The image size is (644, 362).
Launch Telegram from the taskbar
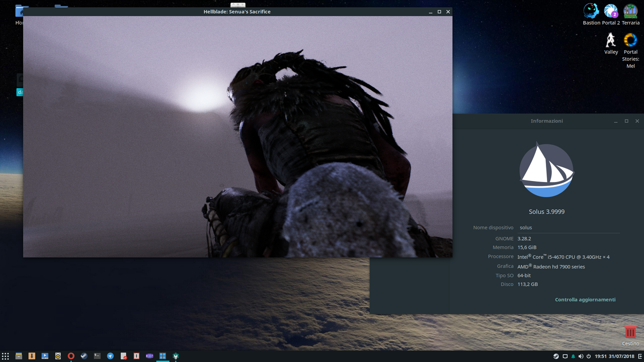[110, 356]
